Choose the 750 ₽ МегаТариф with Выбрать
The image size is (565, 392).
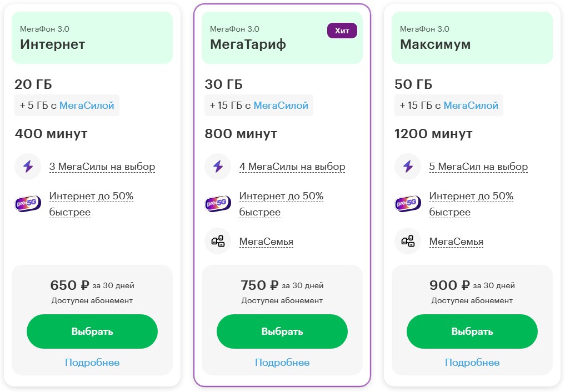coord(282,331)
